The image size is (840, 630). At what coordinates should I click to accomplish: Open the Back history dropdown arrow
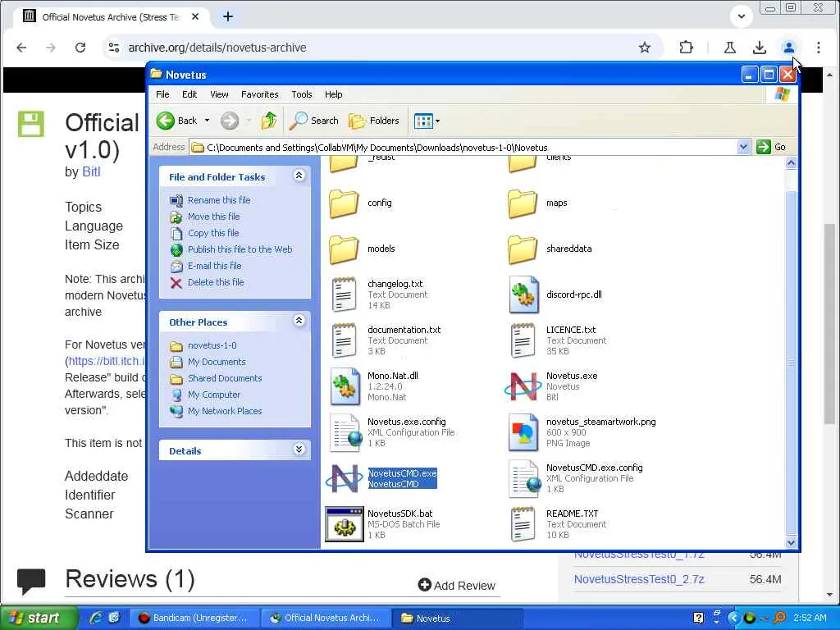207,121
